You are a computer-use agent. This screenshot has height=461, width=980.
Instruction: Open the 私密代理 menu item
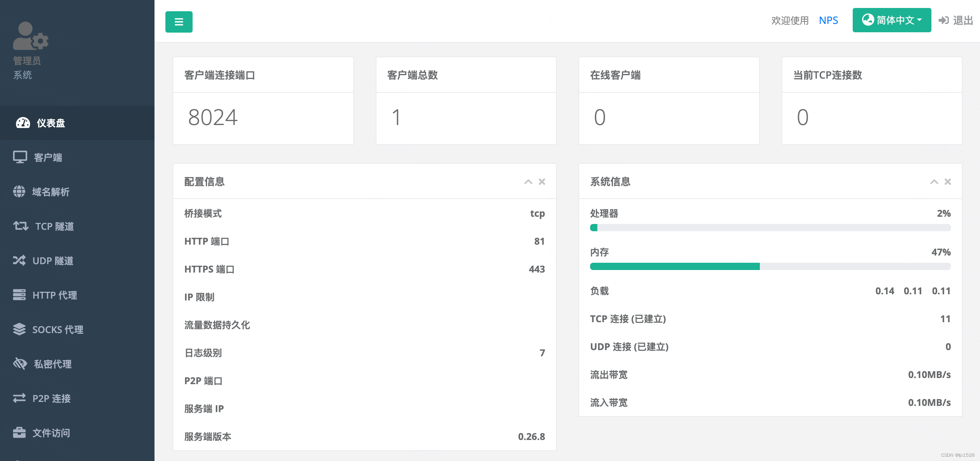(77, 364)
